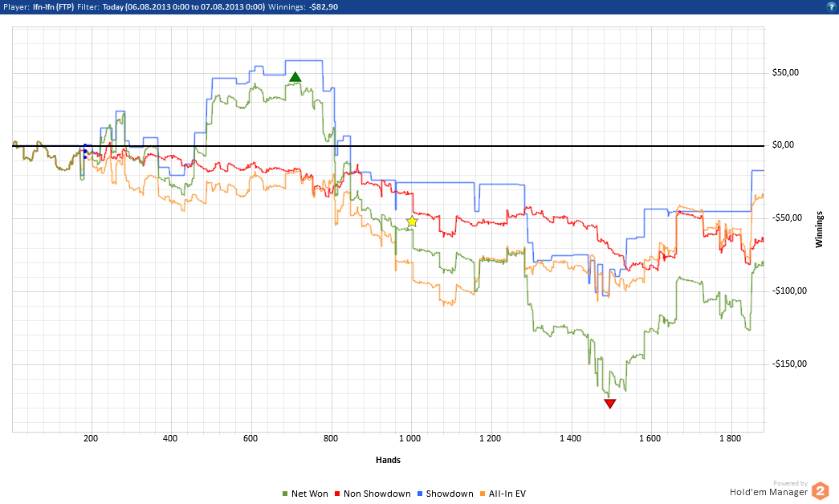This screenshot has width=839, height=504.
Task: Click the red downward triangle low marker
Action: 610,403
